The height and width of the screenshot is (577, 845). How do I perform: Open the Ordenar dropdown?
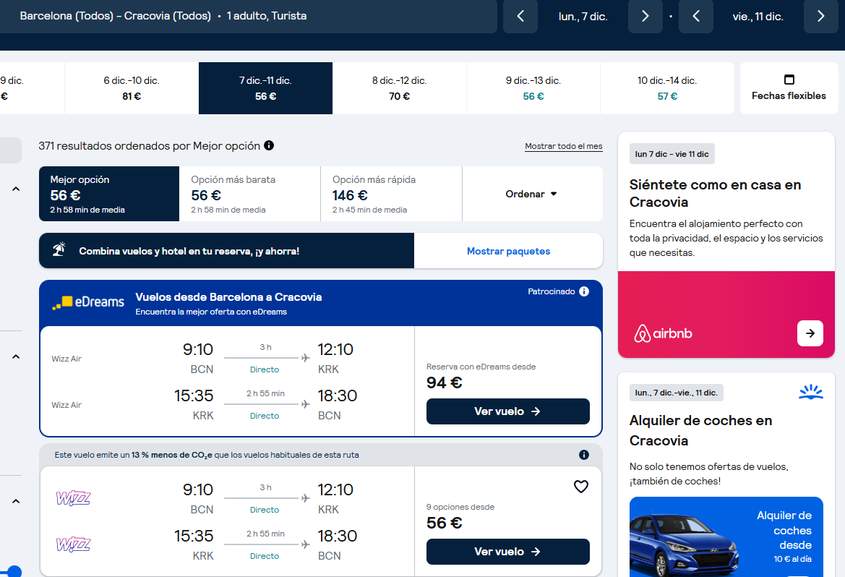click(532, 194)
